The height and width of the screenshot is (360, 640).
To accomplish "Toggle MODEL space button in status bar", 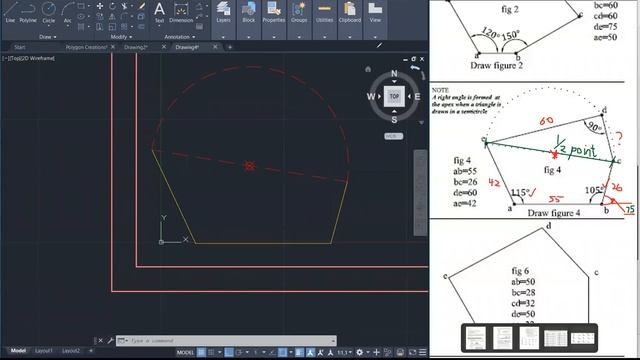I will 185,352.
